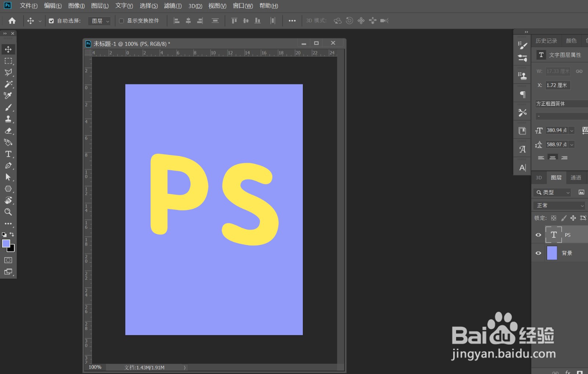Click the background color swatch
588x374 pixels.
(x=12, y=249)
